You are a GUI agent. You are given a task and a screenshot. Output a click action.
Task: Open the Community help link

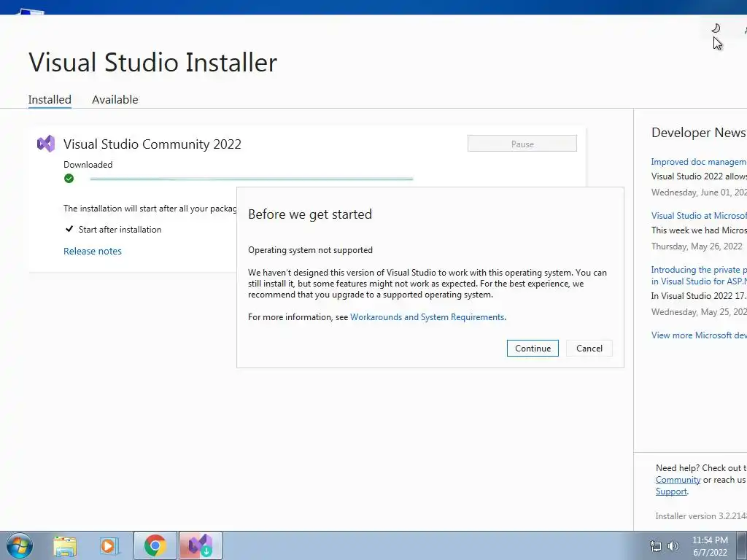[678, 480]
